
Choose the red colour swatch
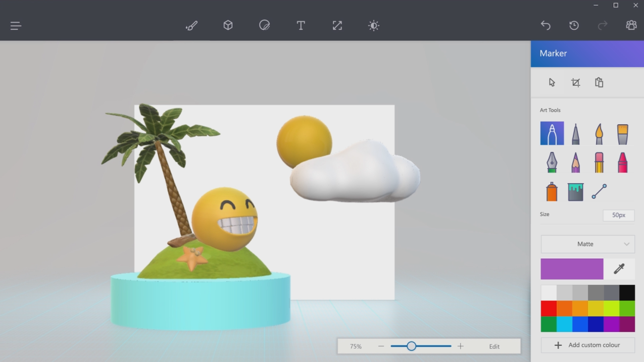click(549, 308)
